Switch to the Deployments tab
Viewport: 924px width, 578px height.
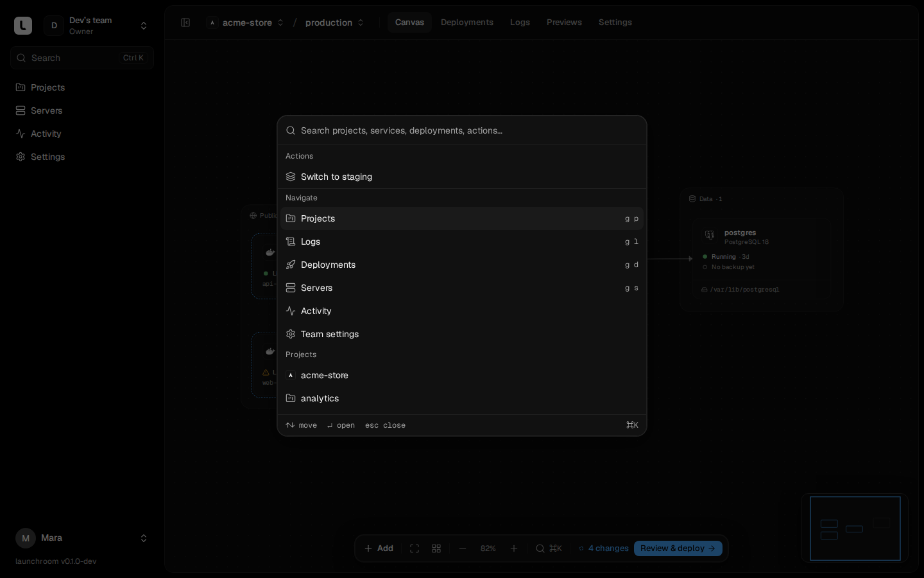(x=467, y=22)
